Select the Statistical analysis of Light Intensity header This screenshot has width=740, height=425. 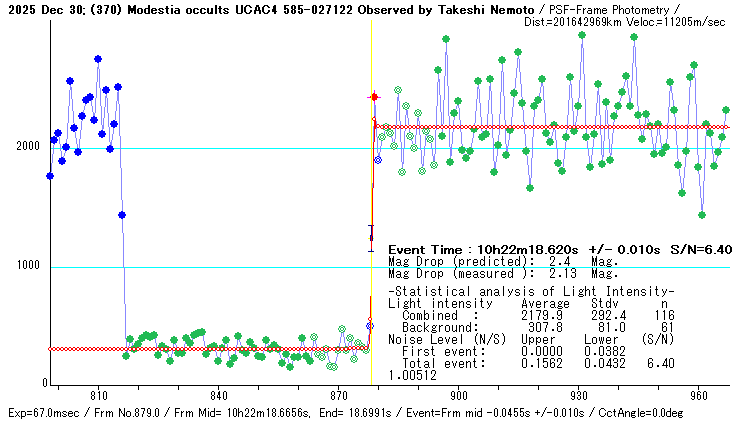(x=530, y=291)
